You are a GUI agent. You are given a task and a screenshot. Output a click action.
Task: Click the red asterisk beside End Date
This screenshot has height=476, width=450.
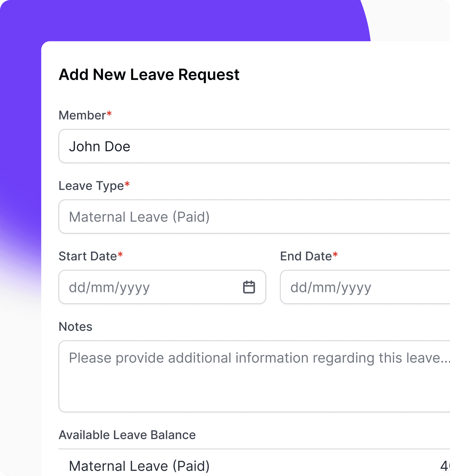point(335,254)
